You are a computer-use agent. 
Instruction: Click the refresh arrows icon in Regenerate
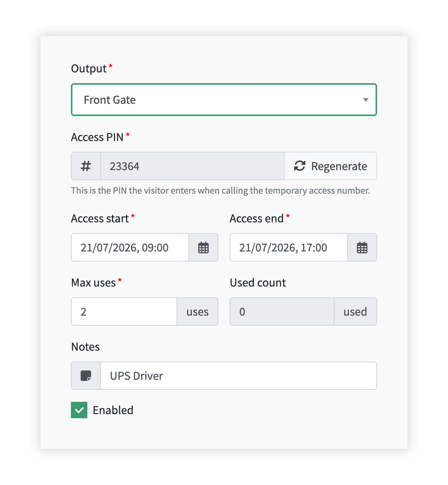click(x=300, y=166)
